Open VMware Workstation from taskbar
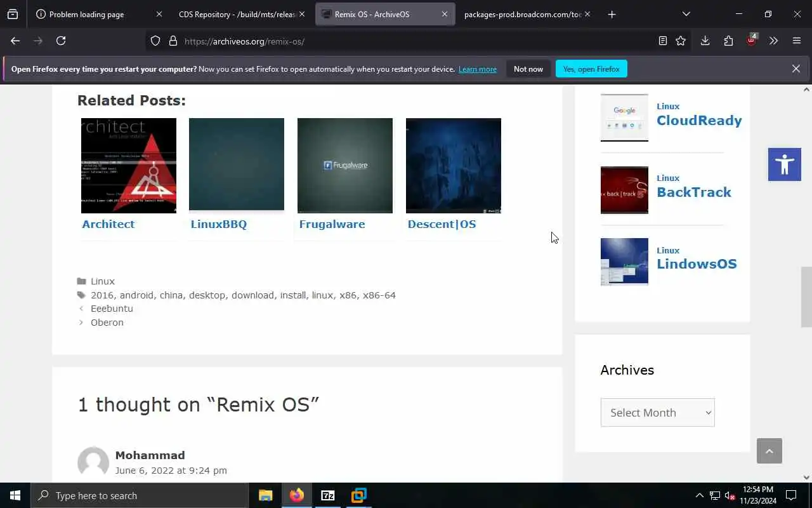Image resolution: width=812 pixels, height=508 pixels. pos(358,495)
